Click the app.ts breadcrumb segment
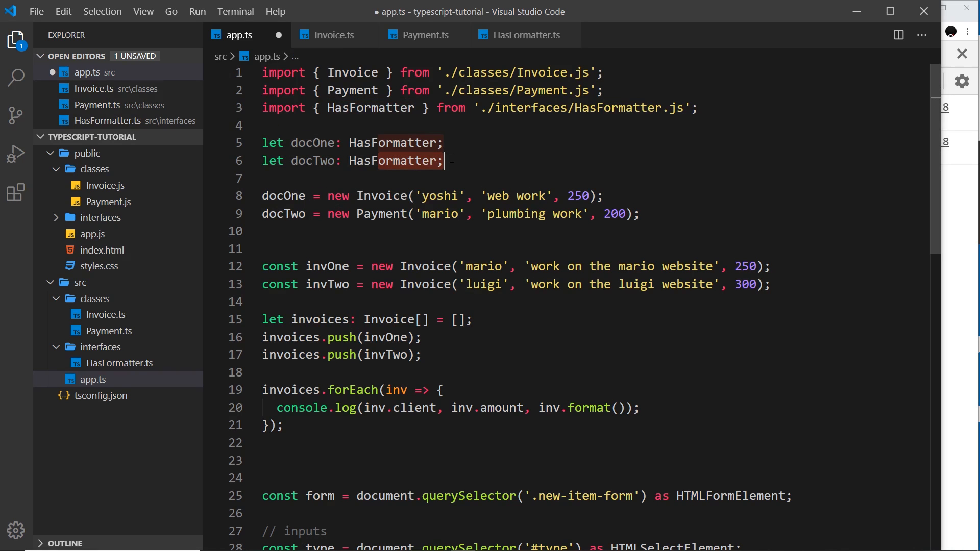The height and width of the screenshot is (551, 980). pos(267,57)
